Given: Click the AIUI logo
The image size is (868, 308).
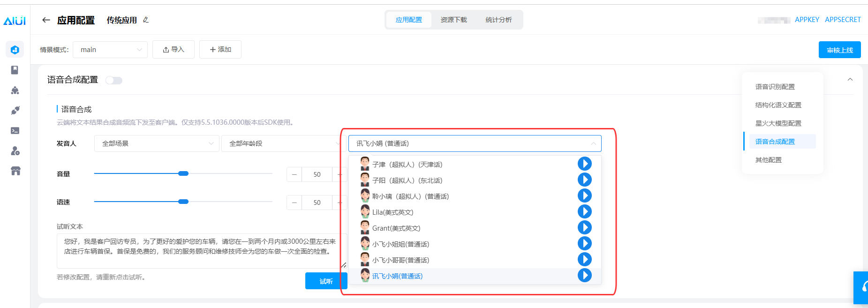Looking at the screenshot, I should (x=15, y=21).
